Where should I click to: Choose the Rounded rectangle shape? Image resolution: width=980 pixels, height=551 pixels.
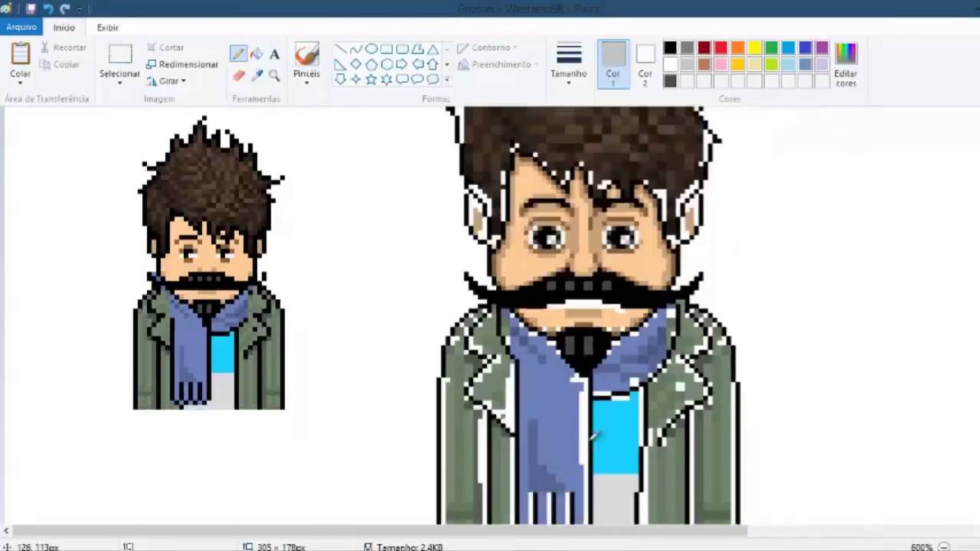(402, 49)
